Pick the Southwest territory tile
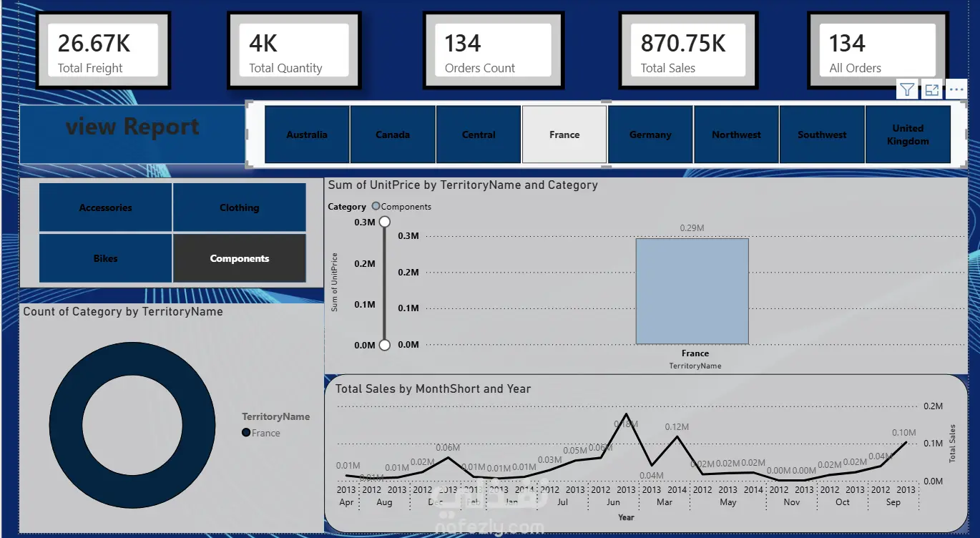 click(822, 134)
